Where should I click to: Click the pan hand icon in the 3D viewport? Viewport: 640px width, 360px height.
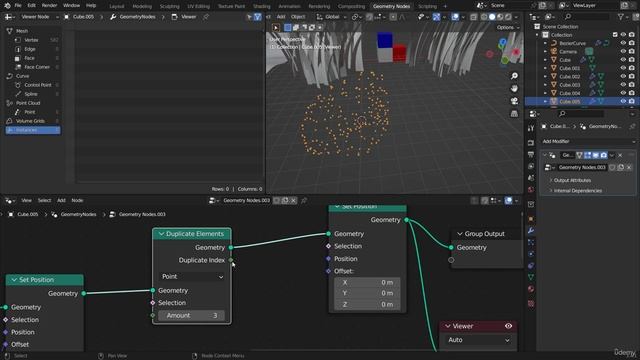[514, 89]
